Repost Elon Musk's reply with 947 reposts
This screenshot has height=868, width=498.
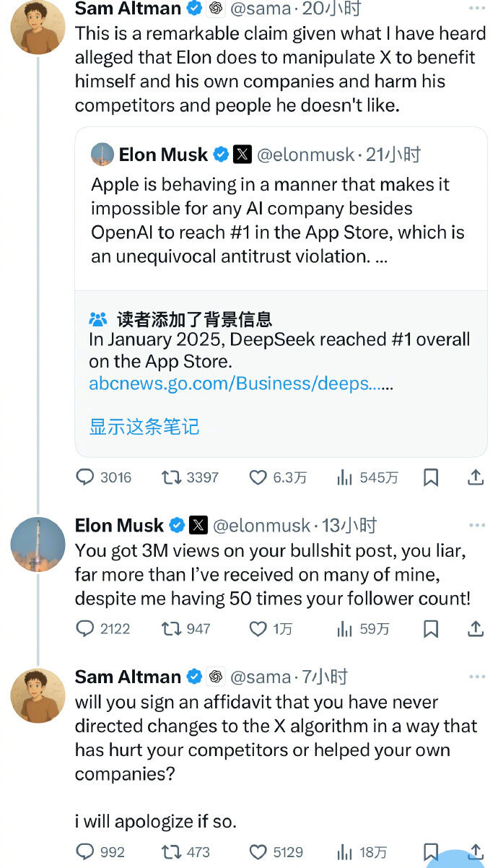(171, 629)
